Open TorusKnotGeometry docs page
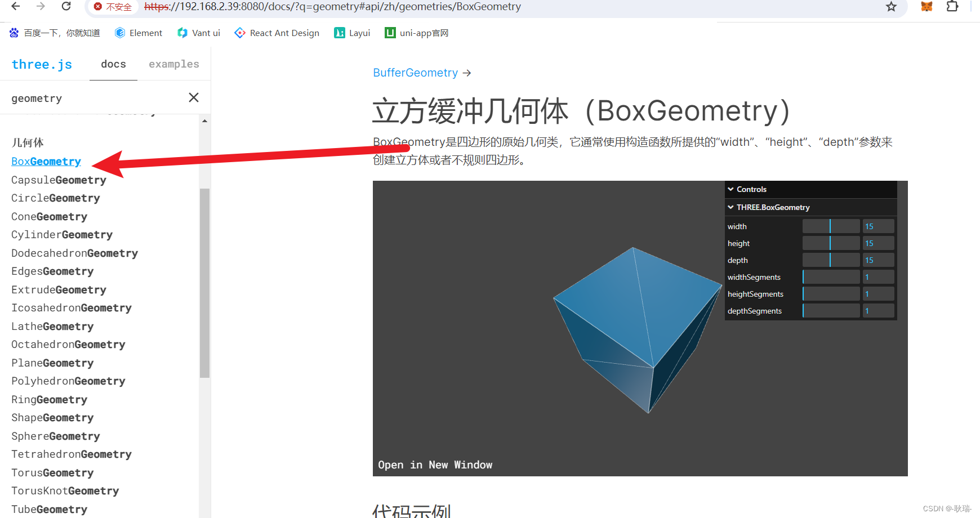This screenshot has height=518, width=980. (x=65, y=491)
